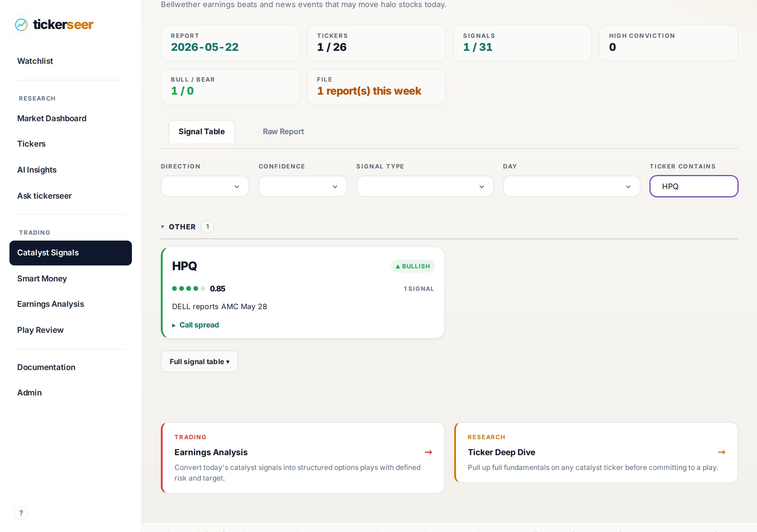This screenshot has width=757, height=532.
Task: Click the '1 SIGNAL' label
Action: point(419,289)
